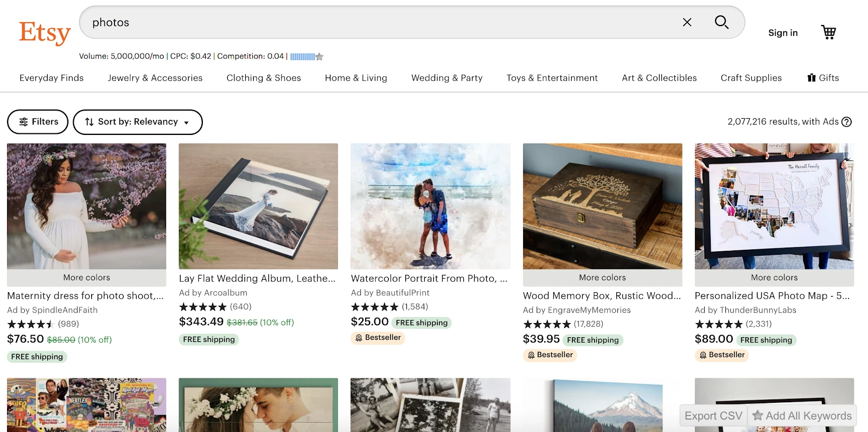Open the Craft Supplies category
This screenshot has width=868, height=432.
tap(751, 78)
